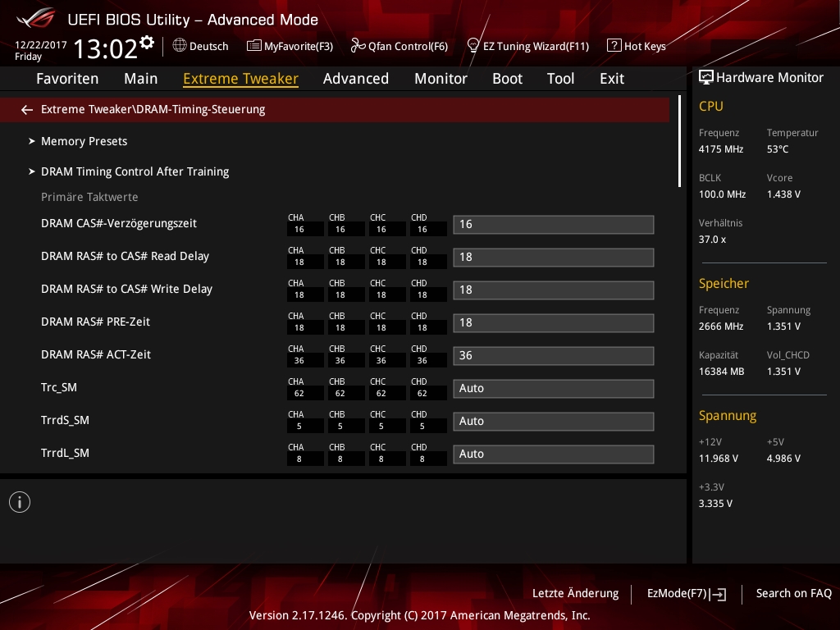Select DRAM RAS# PRE-Zeit label
Image resolution: width=840 pixels, height=630 pixels.
95,322
